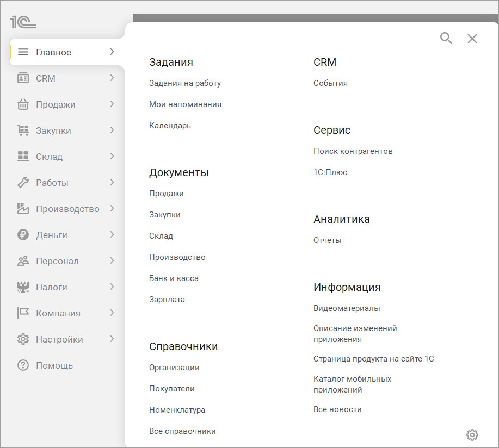Viewport: 499px width, 448px height.
Task: Open the search magnifier icon
Action: 446,38
